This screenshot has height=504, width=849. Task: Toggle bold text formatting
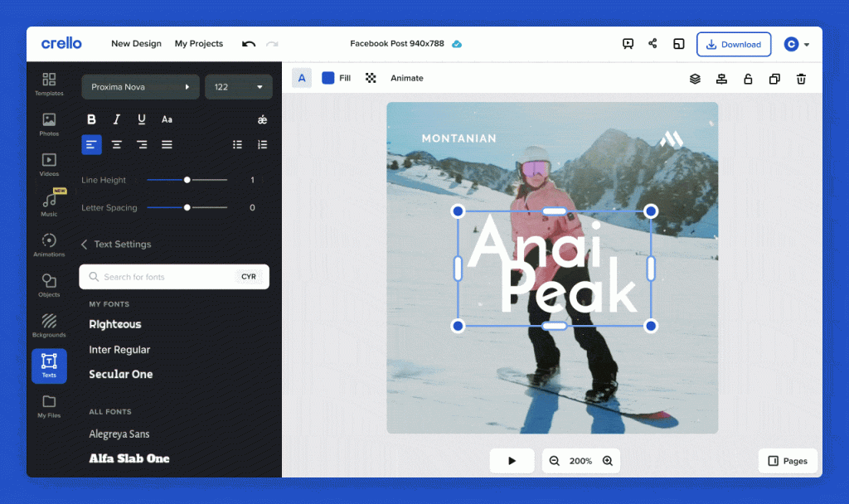[x=91, y=119]
